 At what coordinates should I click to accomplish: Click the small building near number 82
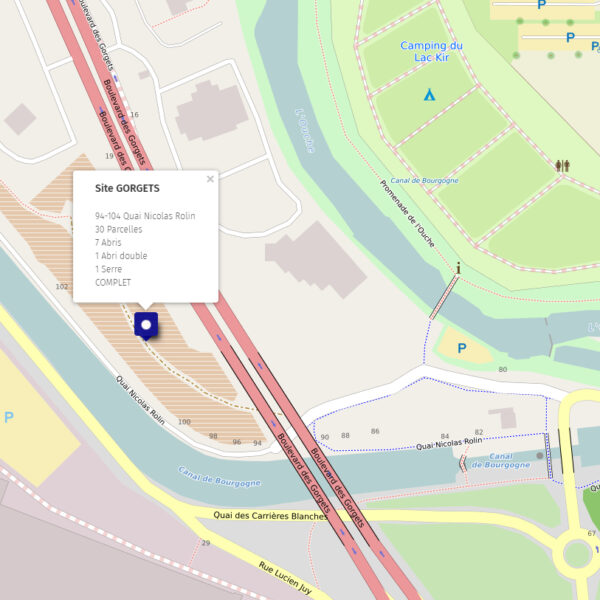504,417
